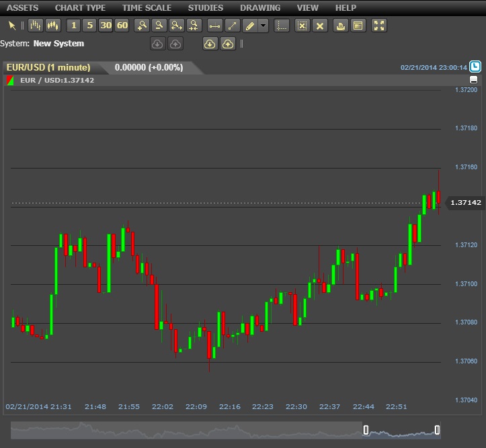Click the EUR / USD:1.37142 legend label

click(x=57, y=80)
